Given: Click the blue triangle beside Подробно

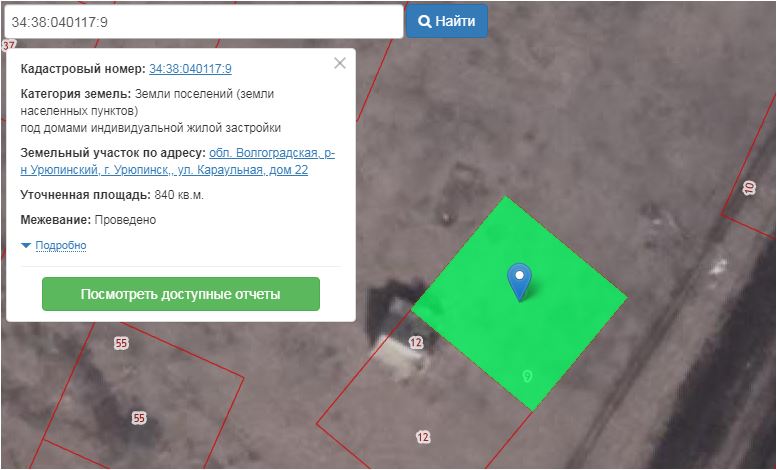Looking at the screenshot, I should pyautogui.click(x=26, y=245).
